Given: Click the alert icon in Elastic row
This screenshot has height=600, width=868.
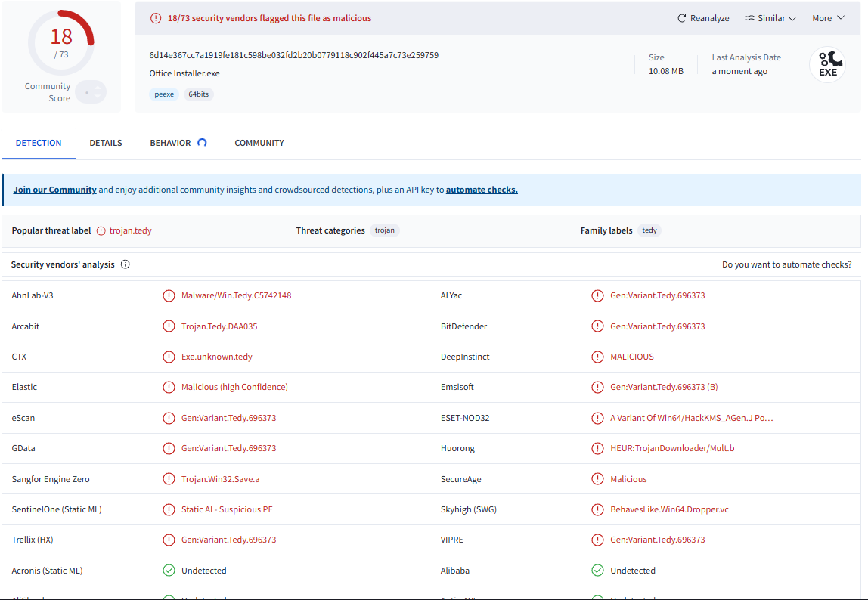Looking at the screenshot, I should 169,388.
